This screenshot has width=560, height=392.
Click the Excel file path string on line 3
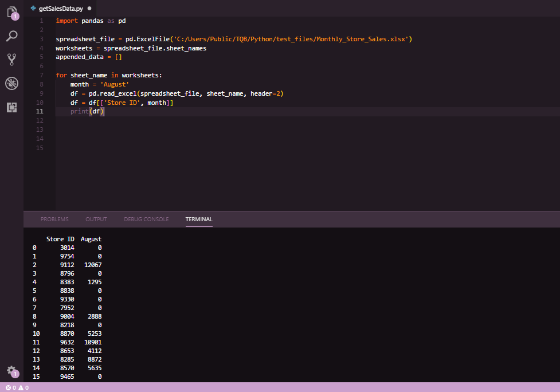point(291,39)
